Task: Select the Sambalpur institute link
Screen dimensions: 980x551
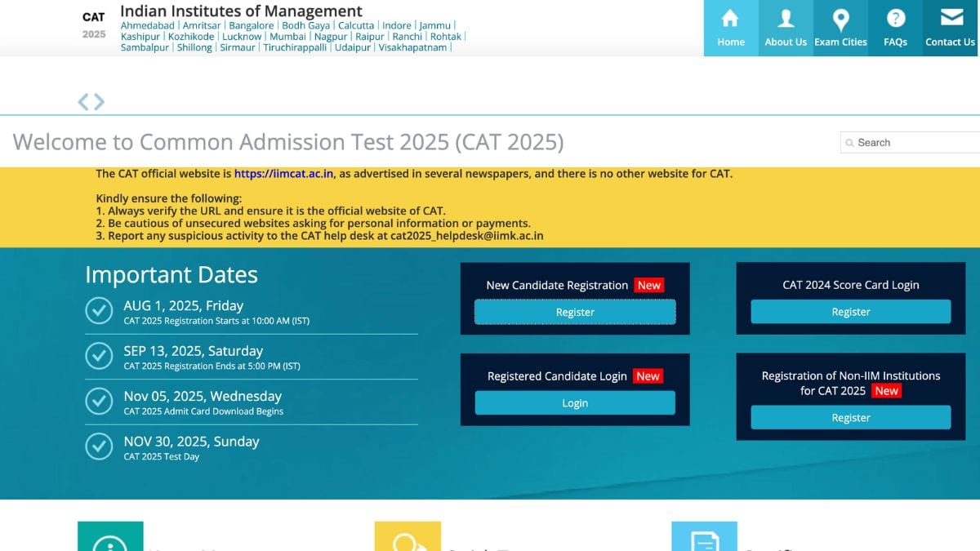Action: [x=145, y=47]
